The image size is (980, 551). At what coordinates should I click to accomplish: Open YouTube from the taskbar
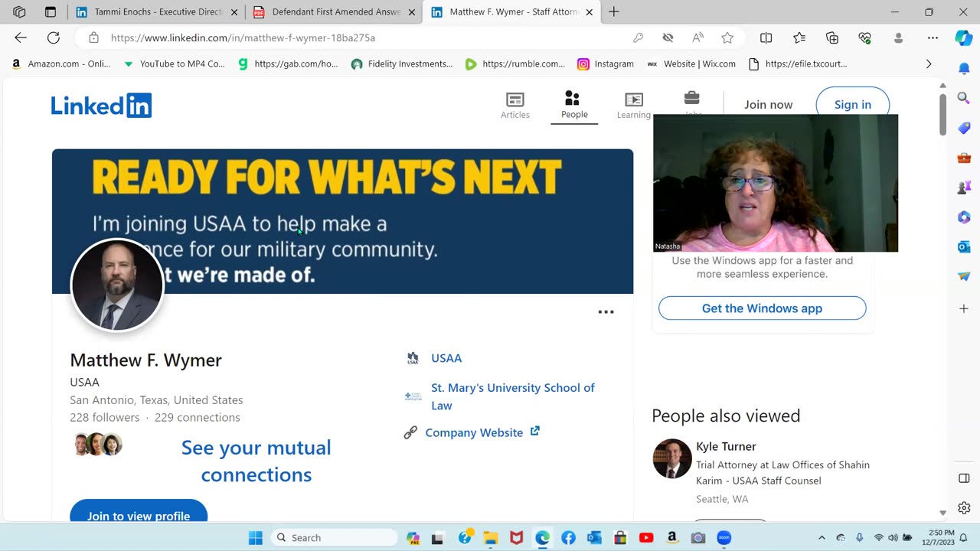click(646, 538)
